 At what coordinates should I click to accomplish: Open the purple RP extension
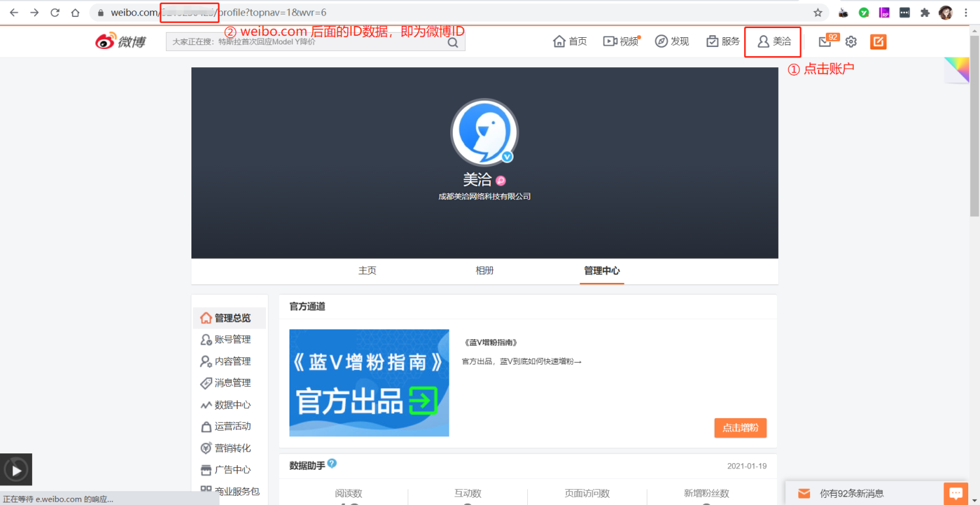(884, 12)
